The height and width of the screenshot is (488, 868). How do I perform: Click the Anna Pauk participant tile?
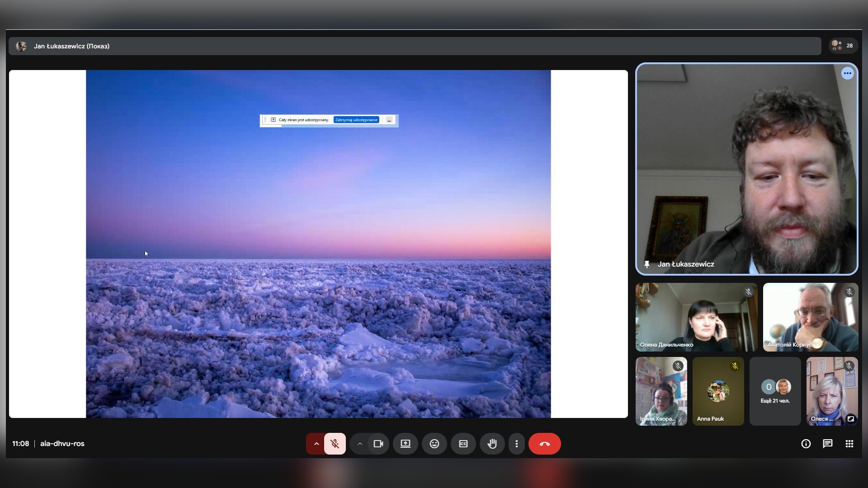pyautogui.click(x=718, y=391)
